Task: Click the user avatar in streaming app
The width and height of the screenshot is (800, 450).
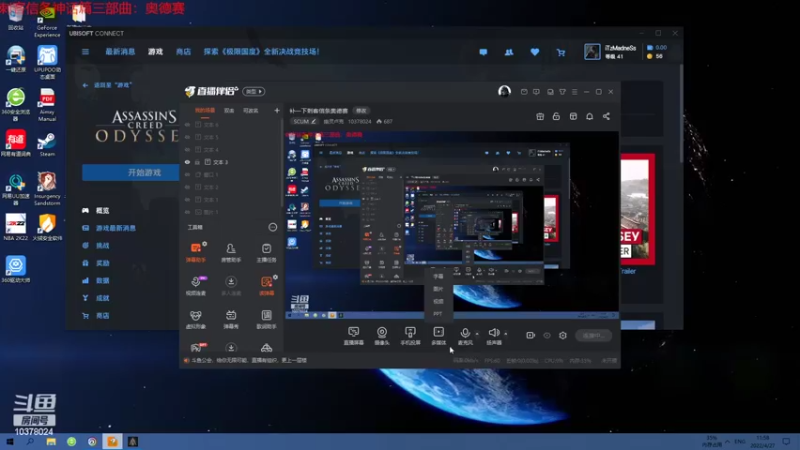Action: [x=504, y=91]
